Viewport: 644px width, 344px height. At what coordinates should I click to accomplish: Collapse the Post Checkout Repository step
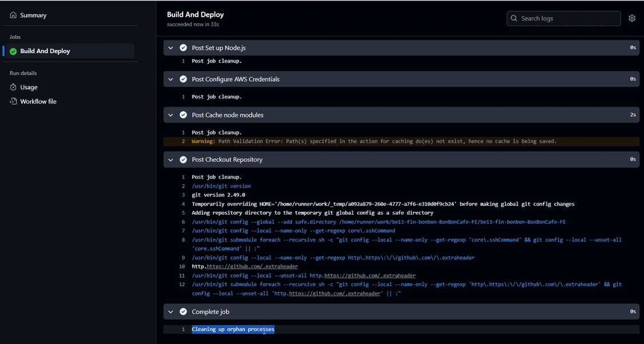pyautogui.click(x=171, y=159)
